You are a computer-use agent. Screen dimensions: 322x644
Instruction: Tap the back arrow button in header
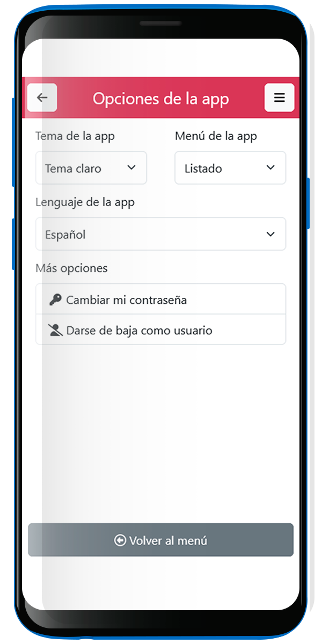pyautogui.click(x=42, y=98)
